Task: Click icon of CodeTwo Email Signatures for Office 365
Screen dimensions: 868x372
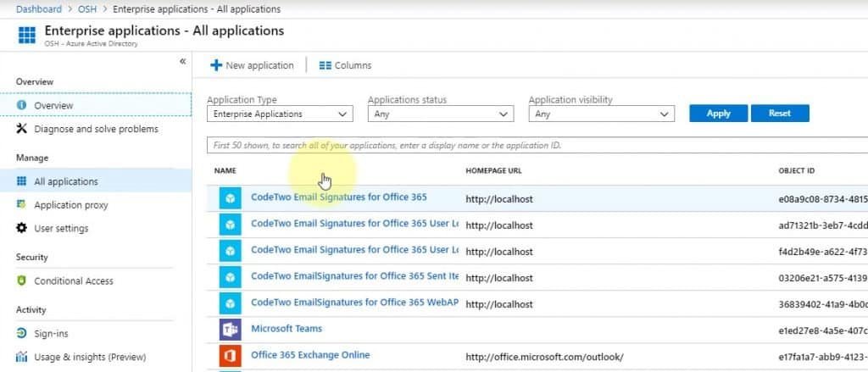Action: 231,198
